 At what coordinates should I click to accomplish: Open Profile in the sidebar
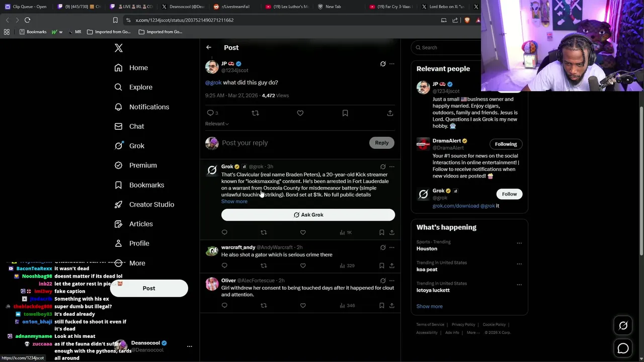click(x=132, y=243)
